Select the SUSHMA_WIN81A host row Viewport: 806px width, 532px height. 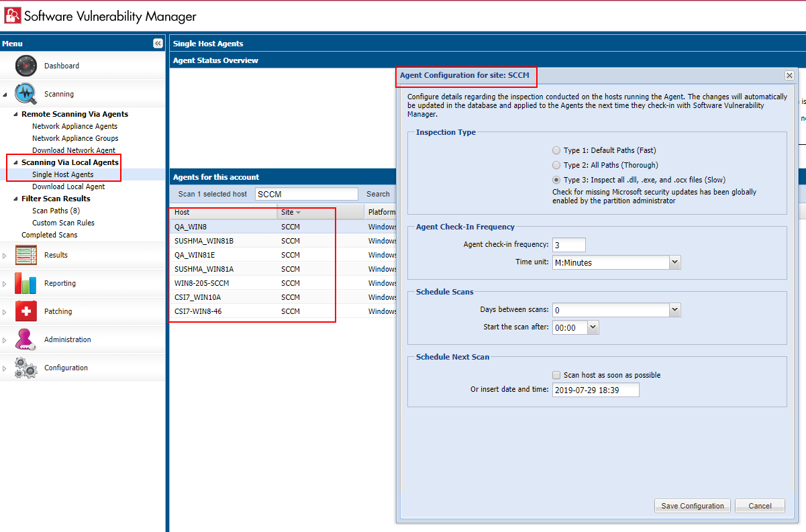[x=282, y=269]
